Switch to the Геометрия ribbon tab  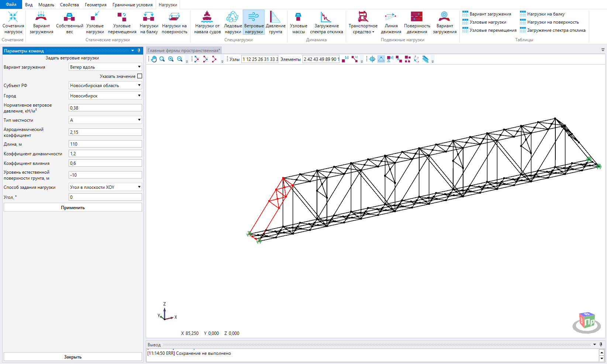point(96,5)
